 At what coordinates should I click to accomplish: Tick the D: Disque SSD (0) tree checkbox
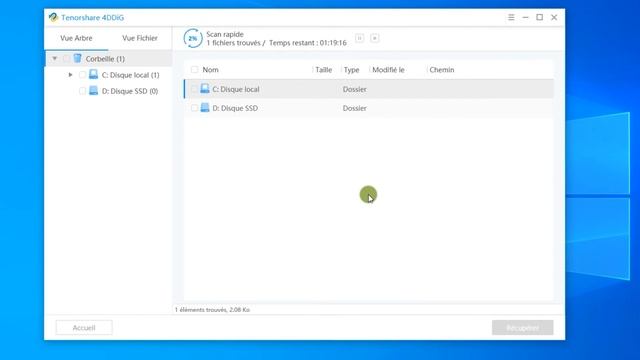click(x=82, y=91)
